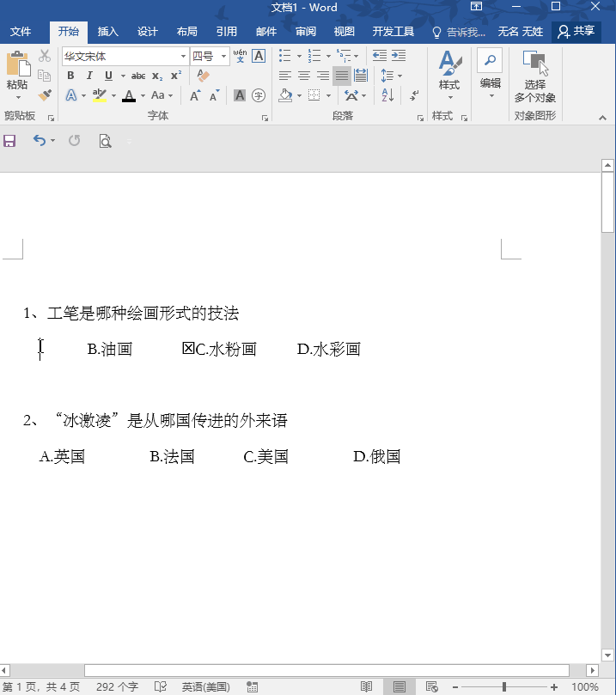Click the distributed alignment icon
Viewport: 616px width, 695px height.
pos(361,76)
